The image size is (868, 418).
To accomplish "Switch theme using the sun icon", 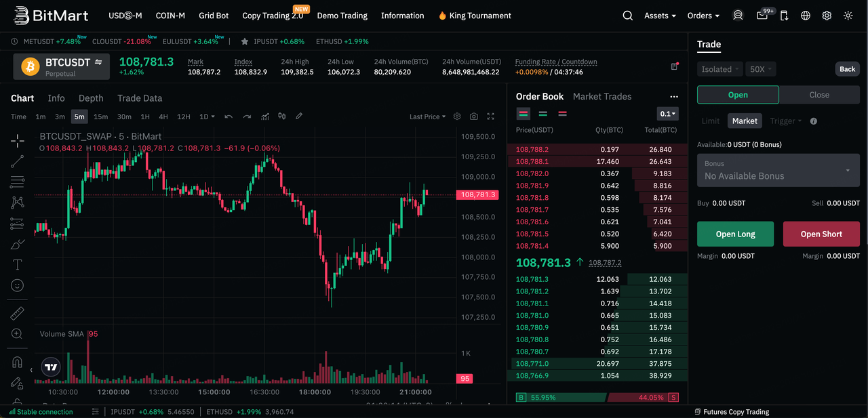I will pos(848,16).
